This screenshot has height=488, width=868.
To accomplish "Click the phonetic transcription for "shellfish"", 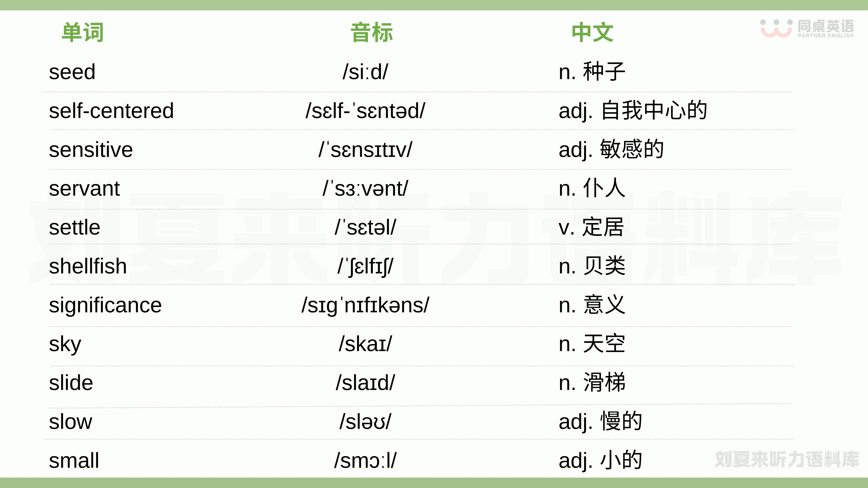I will [365, 266].
